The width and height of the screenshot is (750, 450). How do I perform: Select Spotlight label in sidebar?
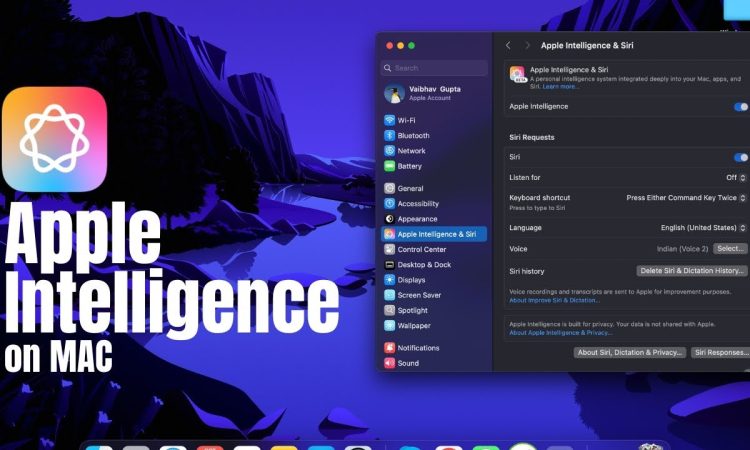(x=412, y=310)
